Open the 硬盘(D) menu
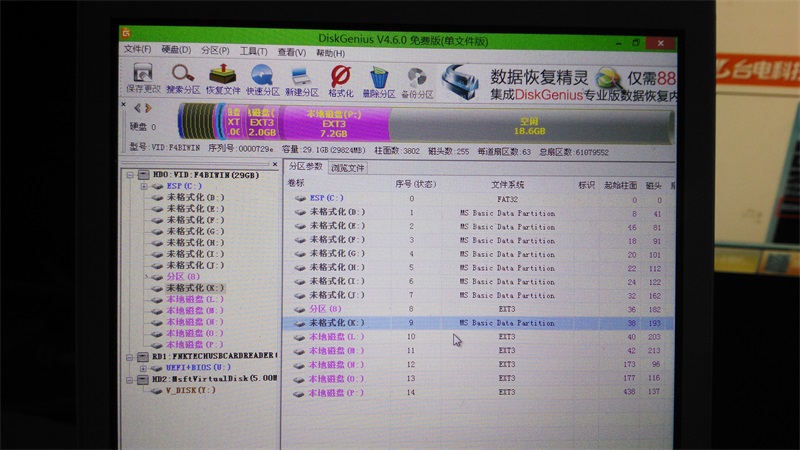Image resolution: width=800 pixels, height=450 pixels. [x=177, y=49]
